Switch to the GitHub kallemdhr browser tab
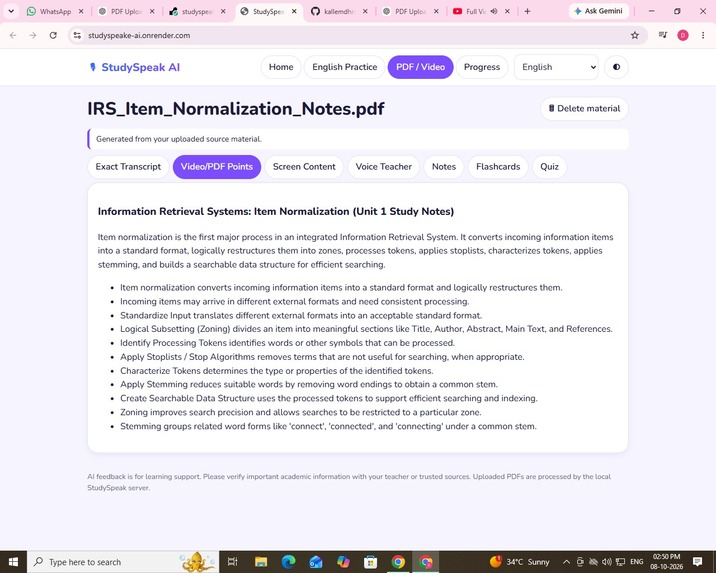716x573 pixels. click(338, 11)
